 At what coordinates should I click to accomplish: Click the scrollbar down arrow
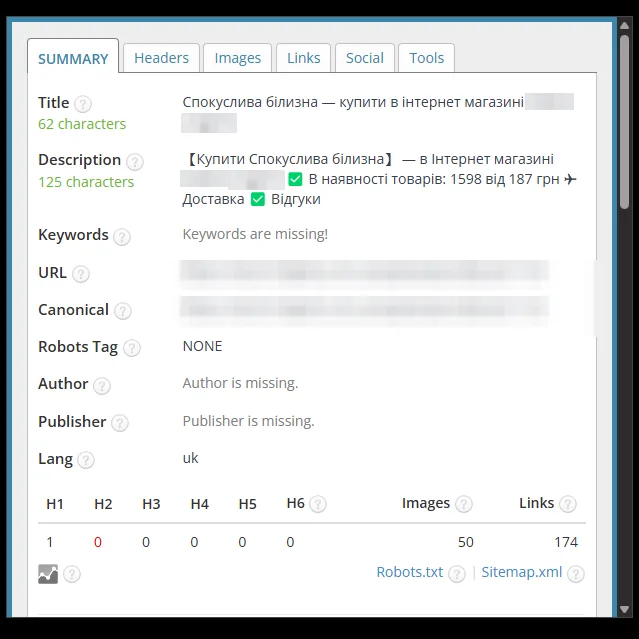coord(624,609)
